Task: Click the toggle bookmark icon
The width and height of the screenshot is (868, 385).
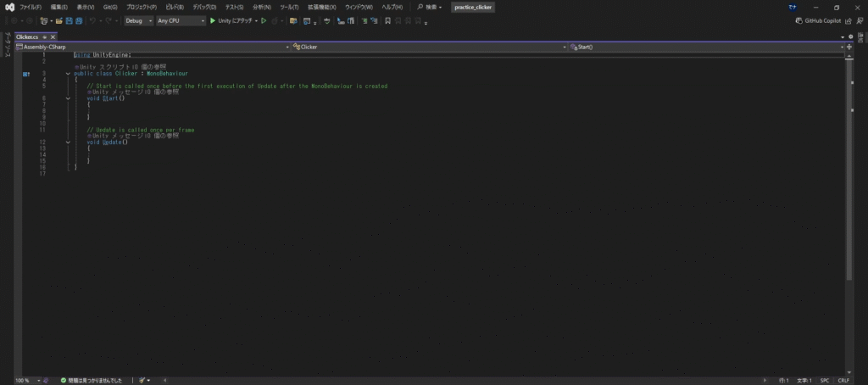Action: (387, 20)
